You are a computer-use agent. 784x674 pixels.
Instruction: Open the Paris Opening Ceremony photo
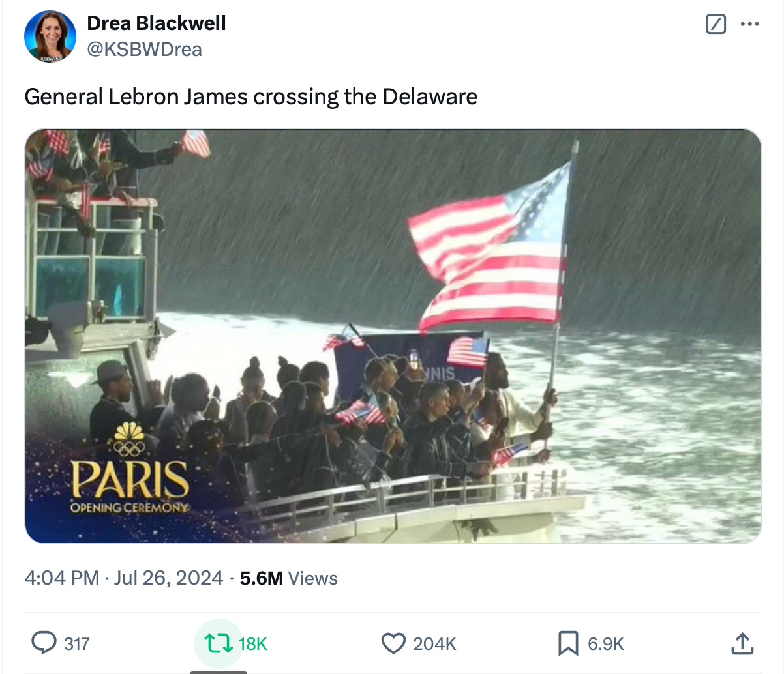tap(393, 336)
